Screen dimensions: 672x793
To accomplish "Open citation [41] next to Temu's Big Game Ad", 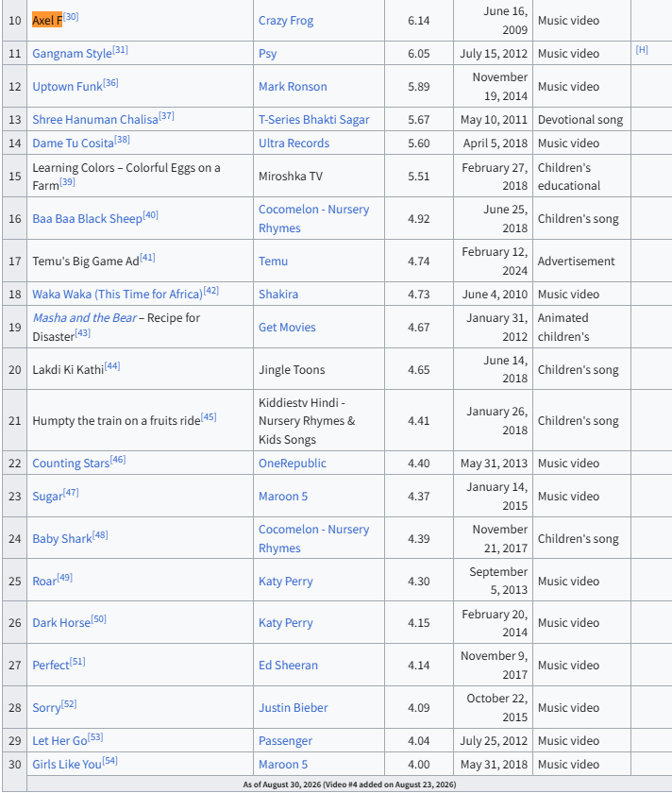I will point(147,257).
